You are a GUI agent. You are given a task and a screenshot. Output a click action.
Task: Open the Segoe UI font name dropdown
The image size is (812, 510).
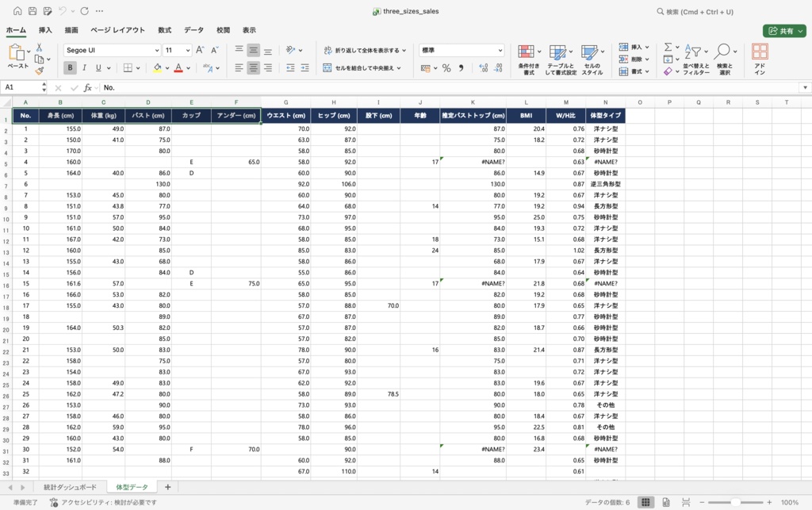[x=157, y=50]
